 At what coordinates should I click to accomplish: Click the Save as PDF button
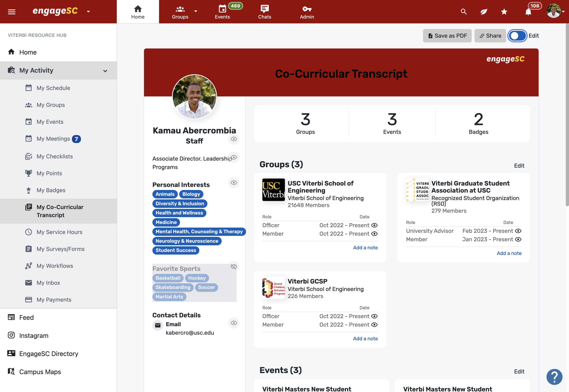[x=447, y=36]
